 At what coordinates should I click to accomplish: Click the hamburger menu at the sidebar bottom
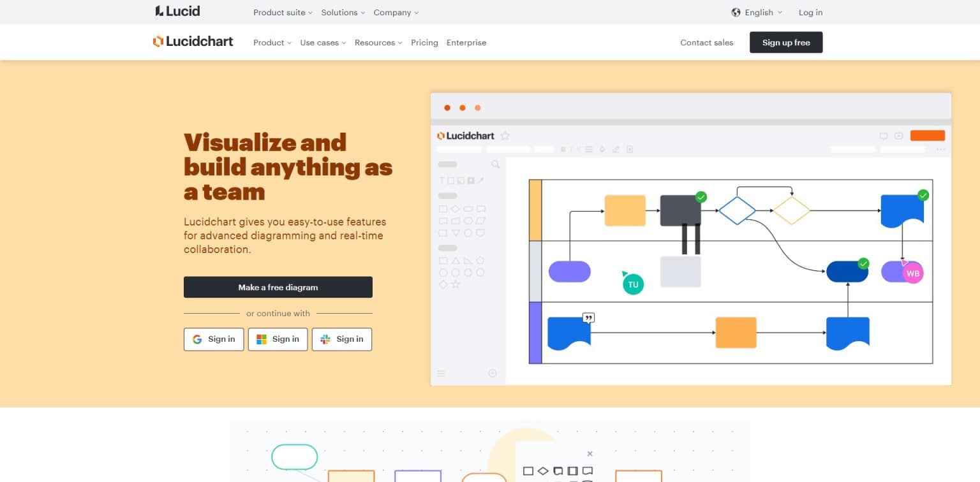(441, 373)
